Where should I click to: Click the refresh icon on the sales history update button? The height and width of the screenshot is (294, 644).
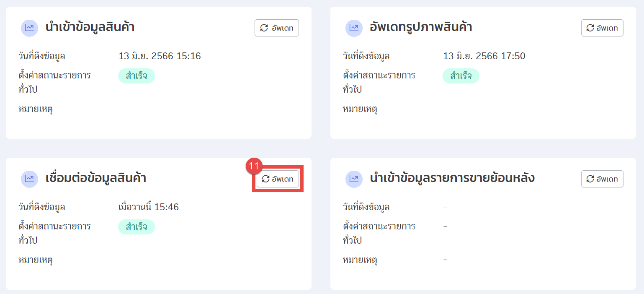(590, 179)
